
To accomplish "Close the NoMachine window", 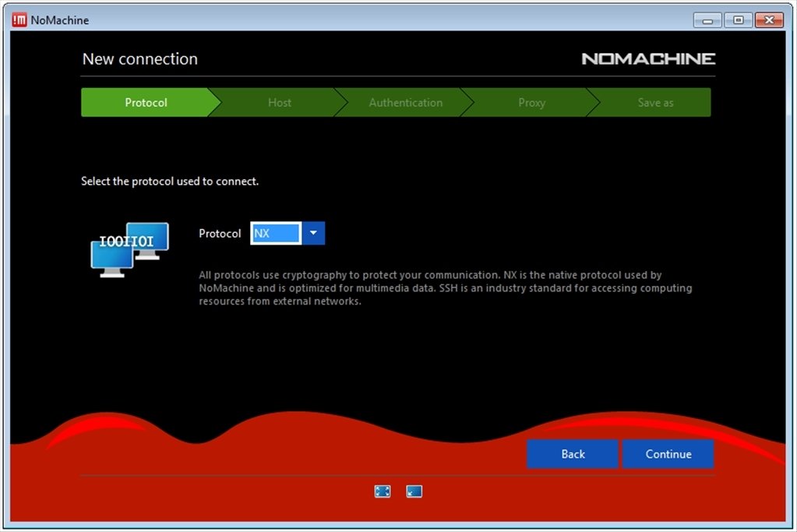I will coord(769,20).
